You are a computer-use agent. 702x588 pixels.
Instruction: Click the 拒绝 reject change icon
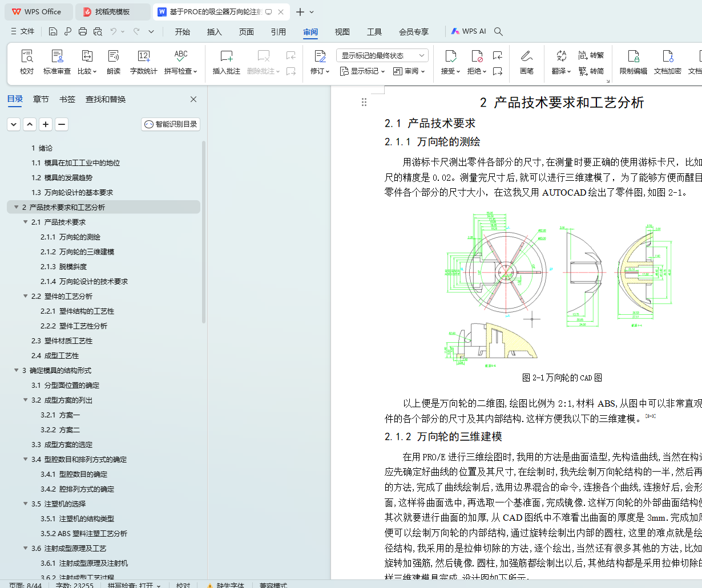point(477,56)
